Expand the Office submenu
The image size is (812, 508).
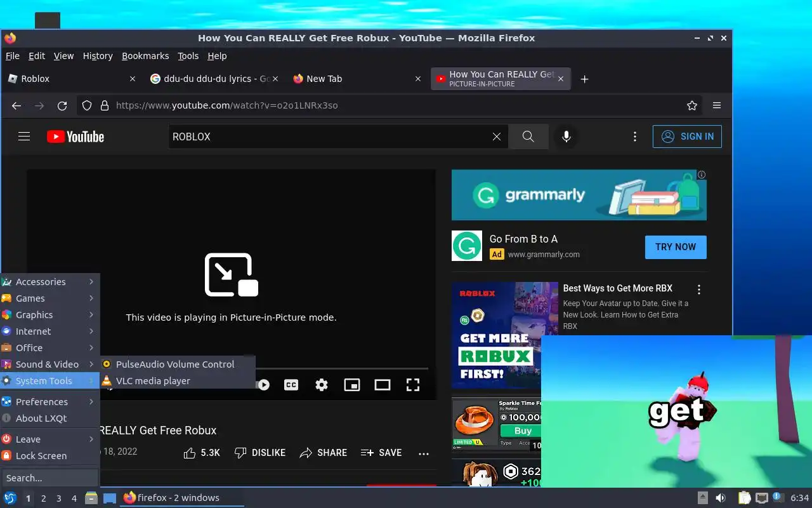[x=49, y=348]
